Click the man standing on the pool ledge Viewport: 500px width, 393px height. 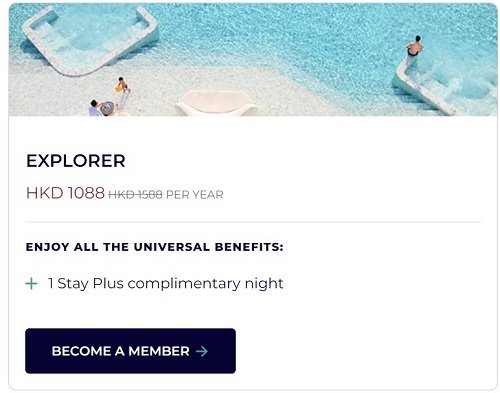(414, 47)
